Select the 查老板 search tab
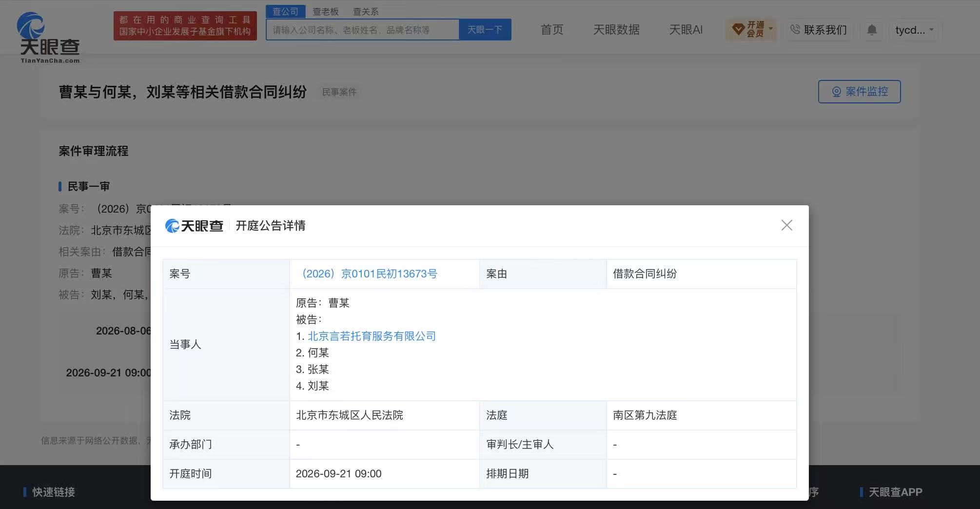This screenshot has width=980, height=509. 325,11
